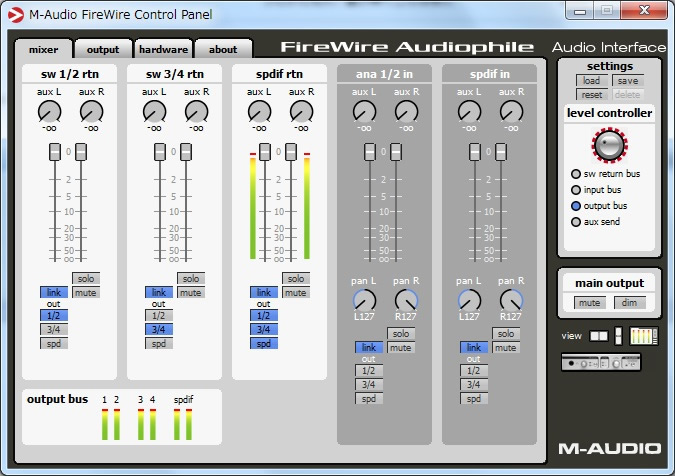This screenshot has height=476, width=675.
Task: Select the output bus radio button
Action: click(x=576, y=206)
